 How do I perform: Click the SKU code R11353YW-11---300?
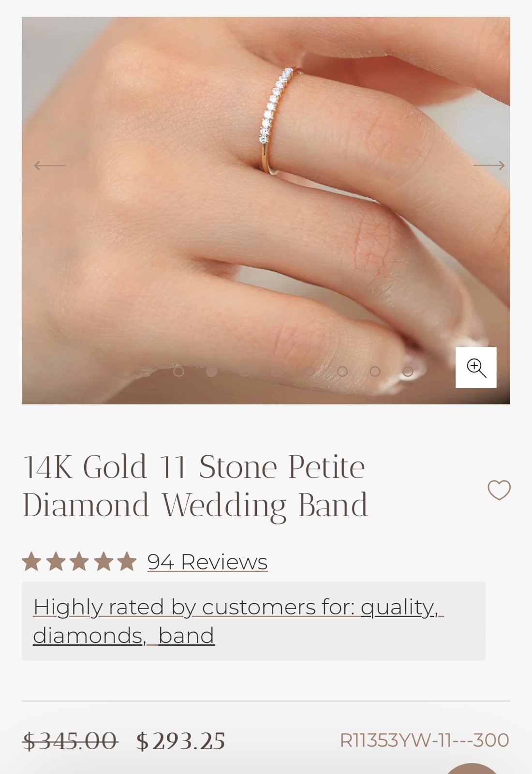(x=424, y=740)
